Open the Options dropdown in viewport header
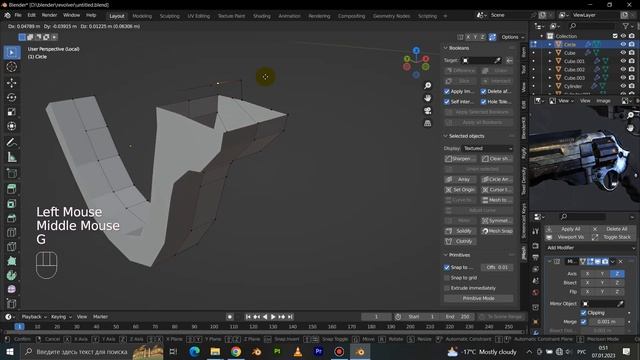Image resolution: width=640 pixels, height=360 pixels. (512, 37)
